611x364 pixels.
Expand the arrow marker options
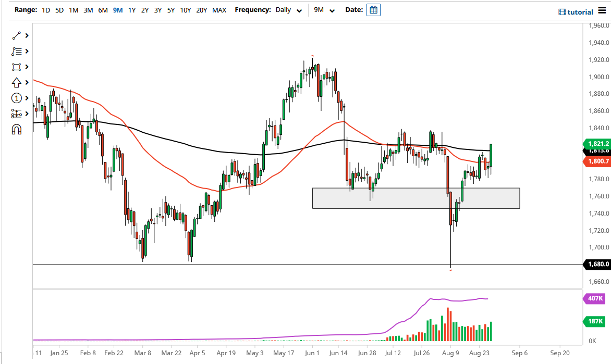click(27, 82)
